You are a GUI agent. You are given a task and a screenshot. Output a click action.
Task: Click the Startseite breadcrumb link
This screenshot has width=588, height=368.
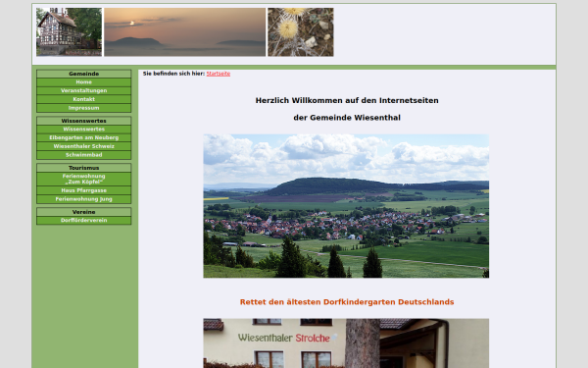pos(219,74)
